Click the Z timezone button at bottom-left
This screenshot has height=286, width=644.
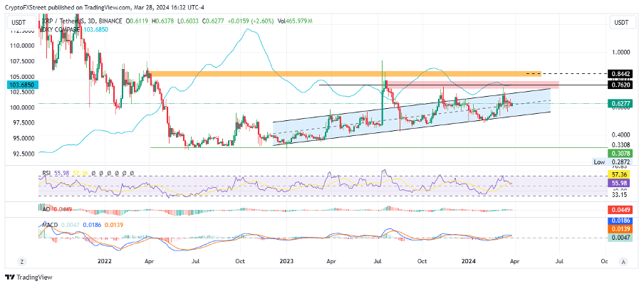click(21, 261)
